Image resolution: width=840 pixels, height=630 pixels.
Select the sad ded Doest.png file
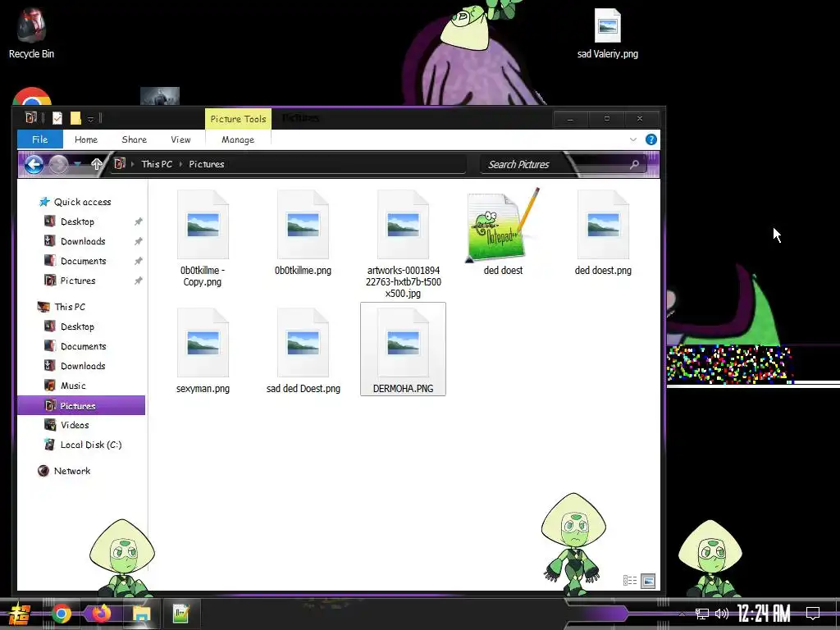point(303,351)
